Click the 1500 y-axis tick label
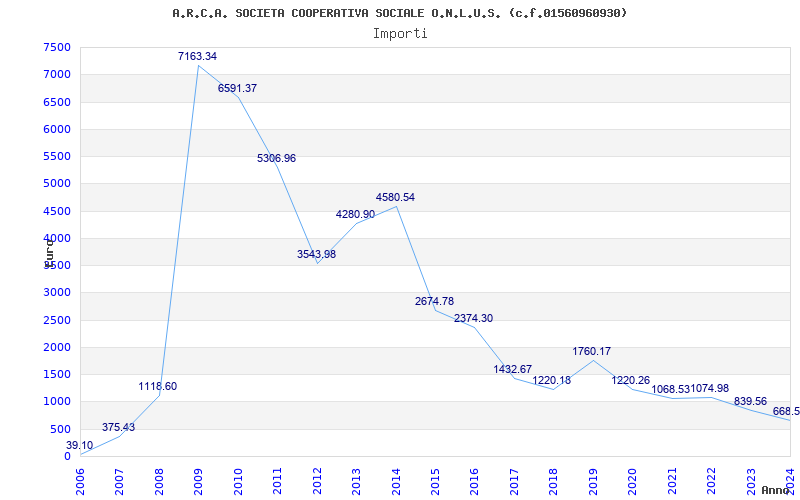 pos(57,374)
